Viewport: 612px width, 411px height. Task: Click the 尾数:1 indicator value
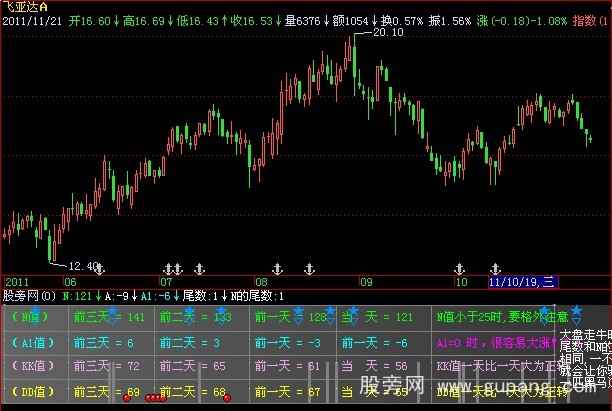pos(200,296)
